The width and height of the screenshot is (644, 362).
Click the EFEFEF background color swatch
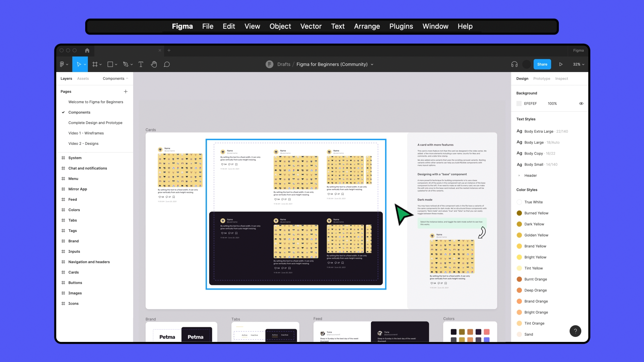[519, 104]
